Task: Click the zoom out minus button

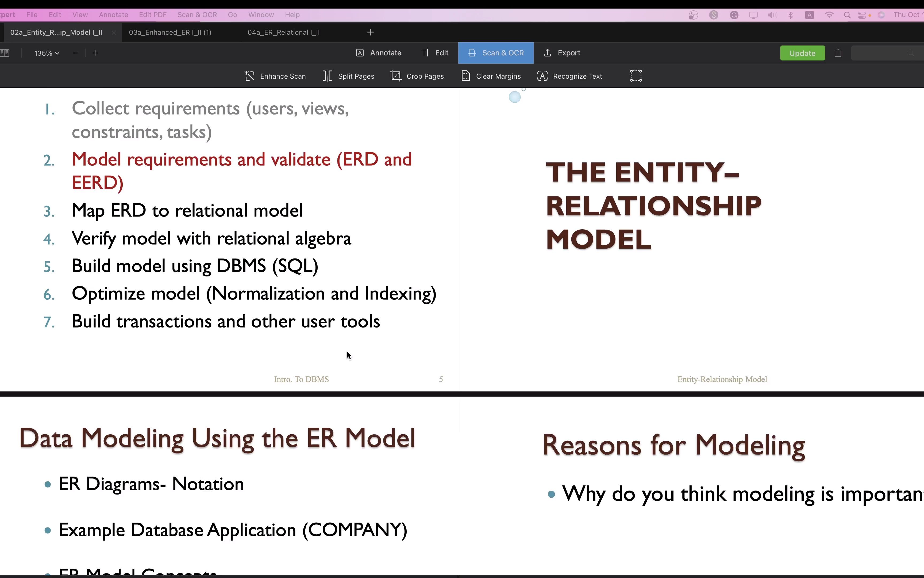Action: [75, 53]
